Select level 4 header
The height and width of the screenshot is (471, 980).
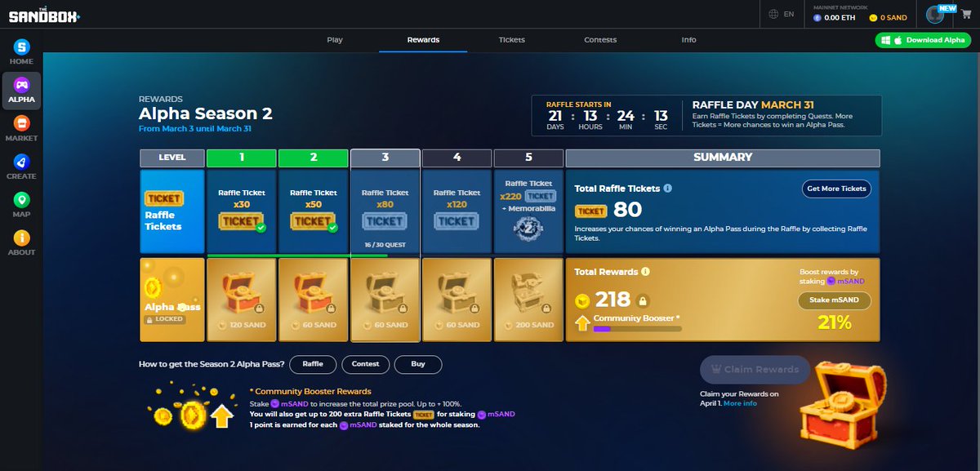[457, 158]
